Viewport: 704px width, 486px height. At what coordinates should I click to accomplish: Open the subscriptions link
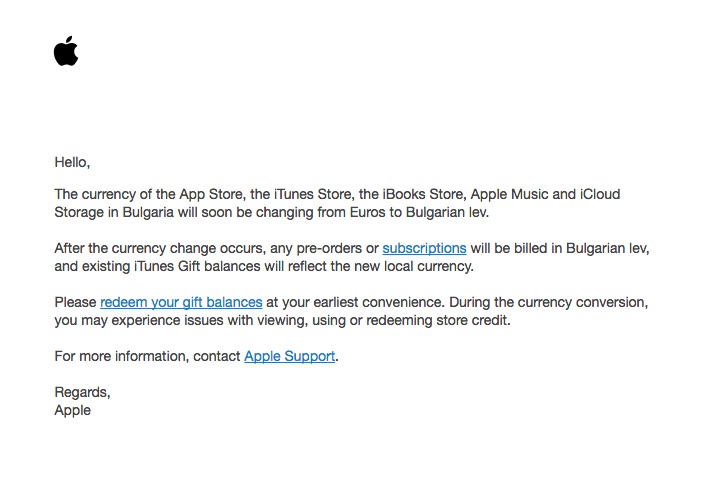[424, 248]
